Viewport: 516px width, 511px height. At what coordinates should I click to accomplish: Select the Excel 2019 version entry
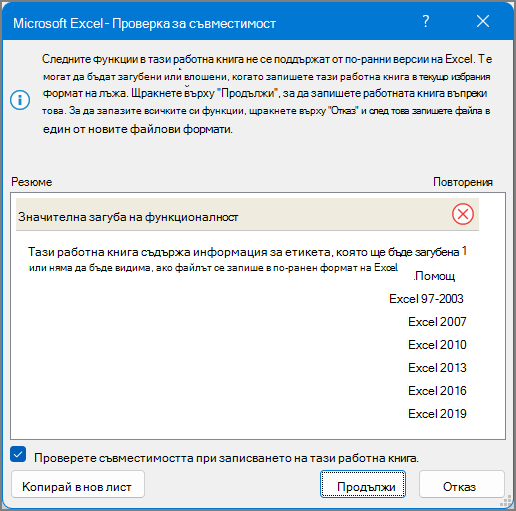point(437,414)
